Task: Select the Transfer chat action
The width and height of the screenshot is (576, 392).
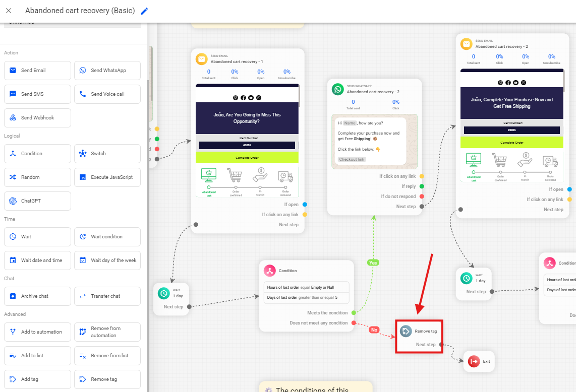Action: point(107,296)
